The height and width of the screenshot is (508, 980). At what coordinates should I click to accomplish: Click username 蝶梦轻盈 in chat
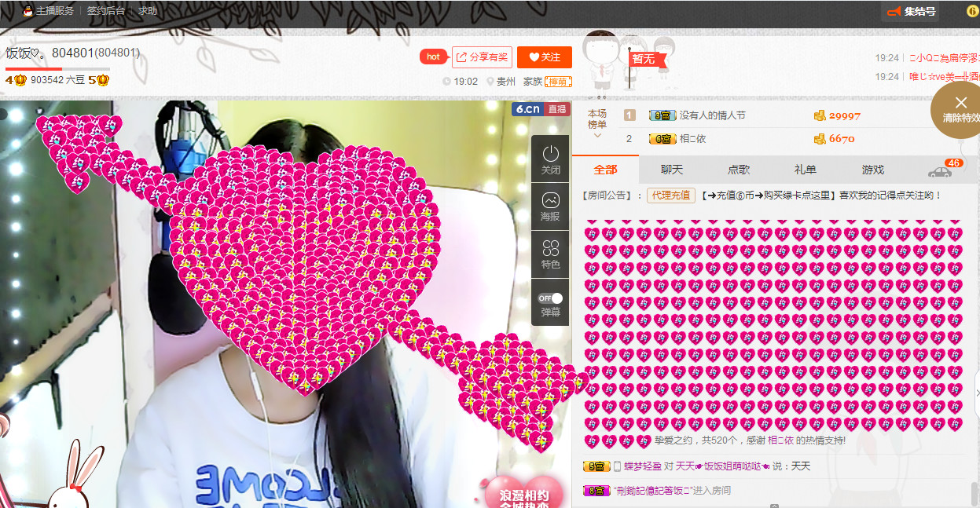point(643,466)
